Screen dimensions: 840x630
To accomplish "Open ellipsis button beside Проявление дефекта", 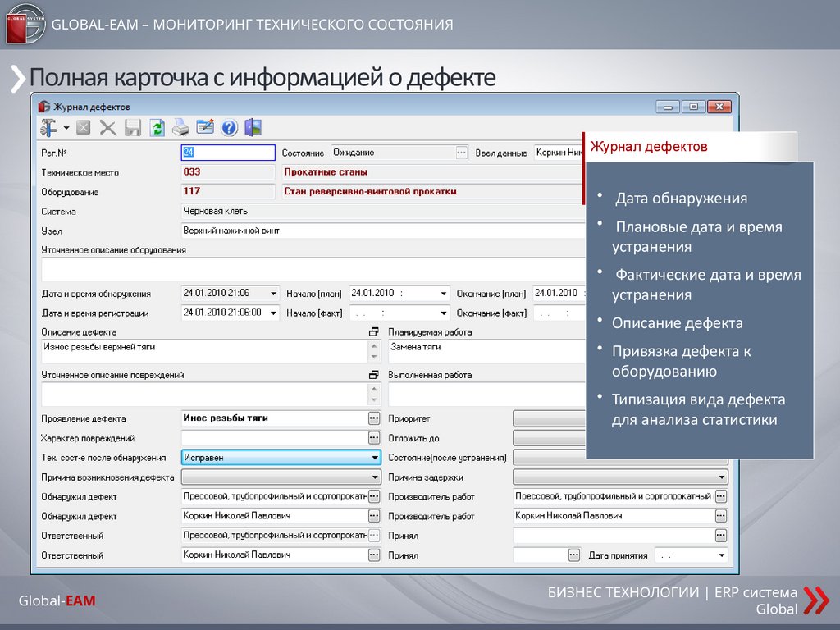I will (x=374, y=418).
